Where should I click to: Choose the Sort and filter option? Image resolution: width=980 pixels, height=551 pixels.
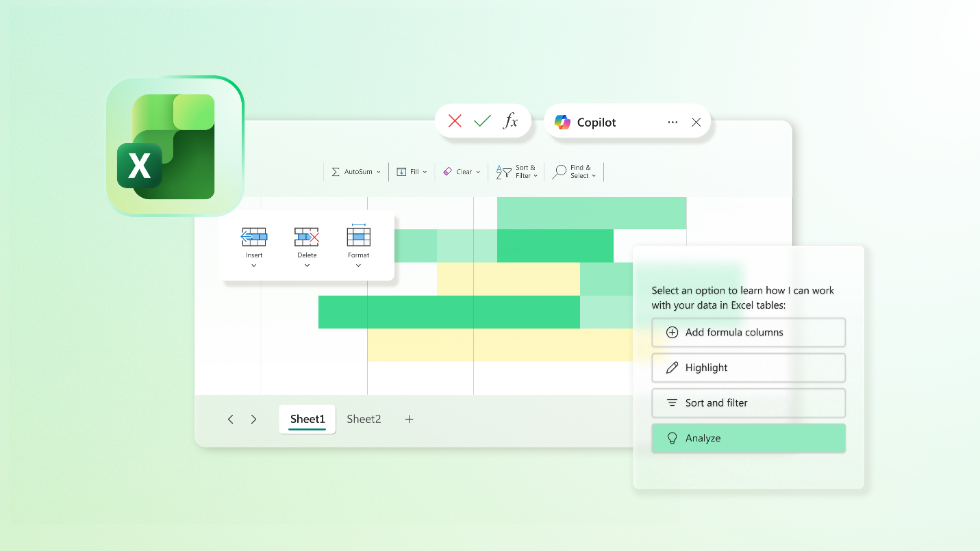click(x=749, y=403)
